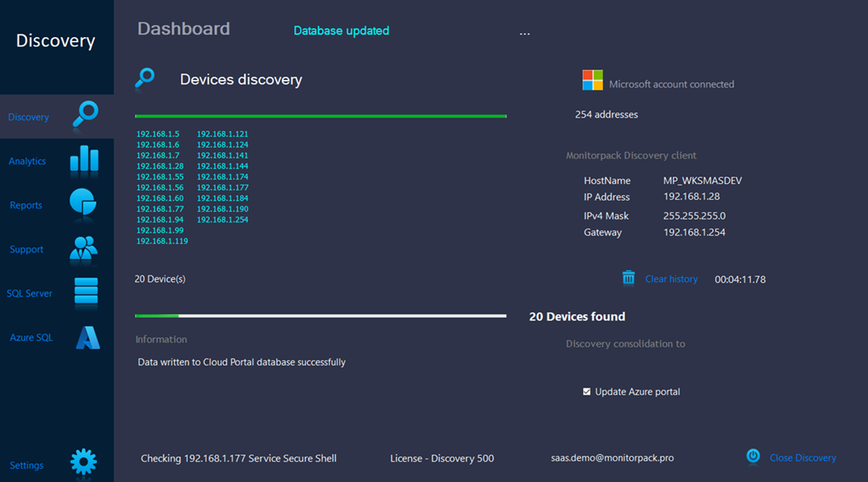Select the Analytics menu label

28,161
